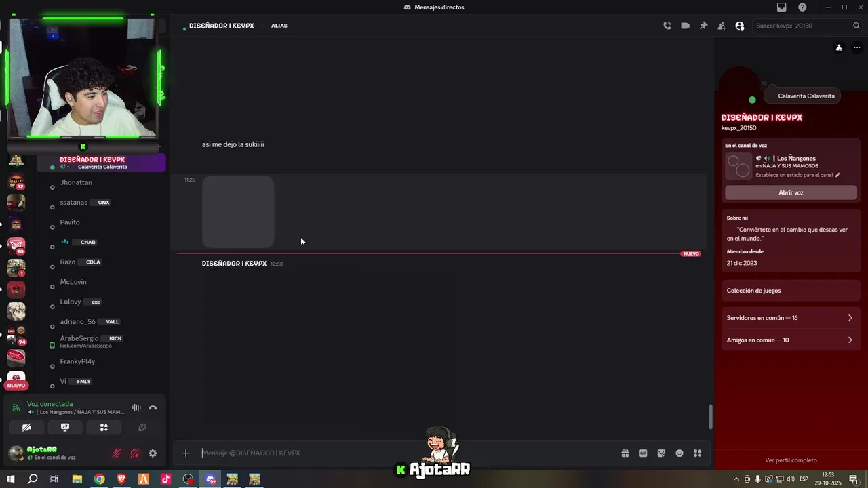Screen dimensions: 868x488
Task: Open the emoji picker
Action: click(679, 453)
